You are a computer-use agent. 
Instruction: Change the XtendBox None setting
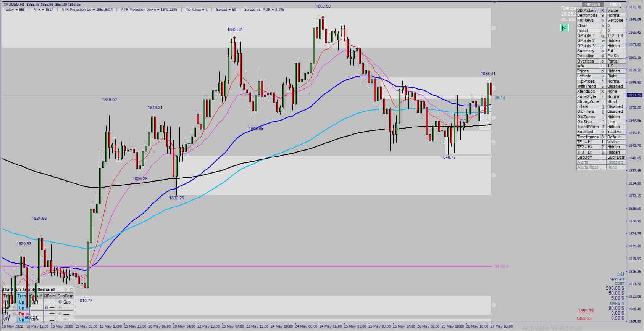click(x=616, y=92)
